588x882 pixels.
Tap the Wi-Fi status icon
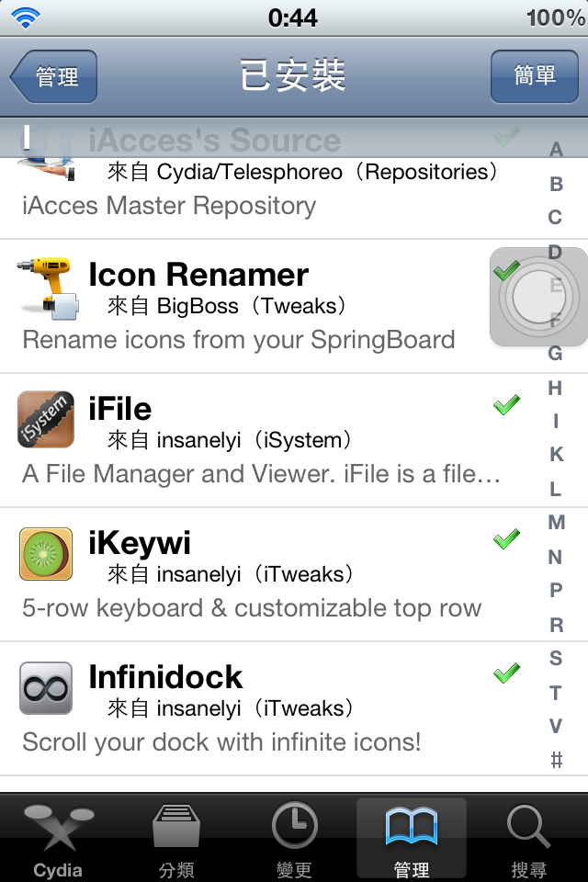26,17
